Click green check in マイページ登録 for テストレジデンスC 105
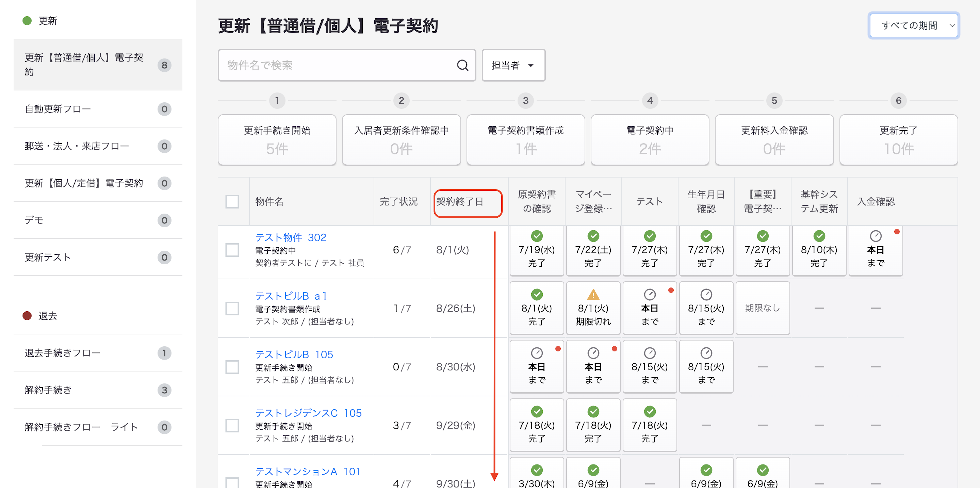The height and width of the screenshot is (488, 980). [593, 412]
